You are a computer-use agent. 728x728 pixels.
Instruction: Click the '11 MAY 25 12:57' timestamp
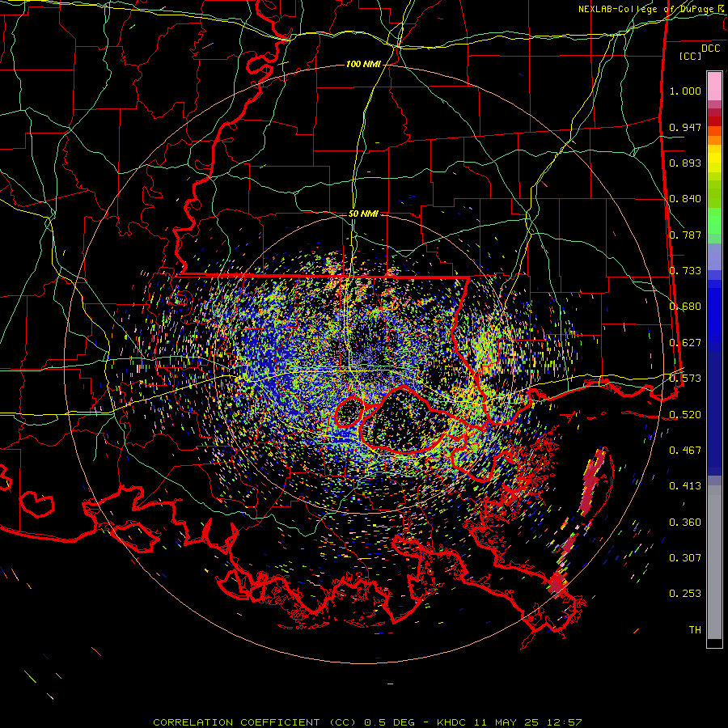tap(528, 722)
